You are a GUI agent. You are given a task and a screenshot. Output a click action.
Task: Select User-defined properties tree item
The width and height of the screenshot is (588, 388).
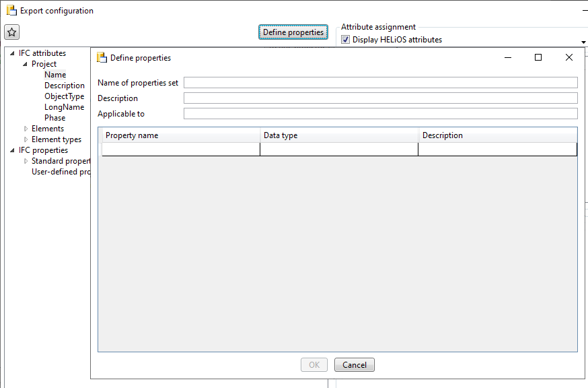pos(61,172)
